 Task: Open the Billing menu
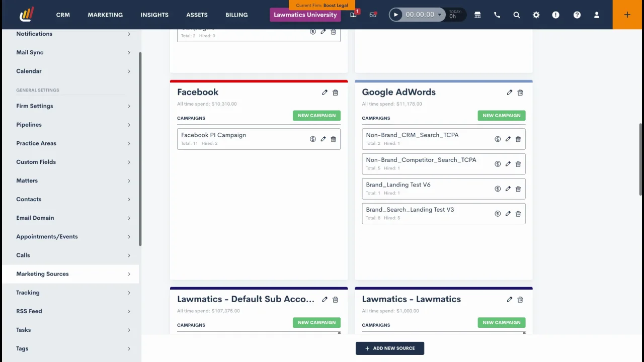click(236, 15)
